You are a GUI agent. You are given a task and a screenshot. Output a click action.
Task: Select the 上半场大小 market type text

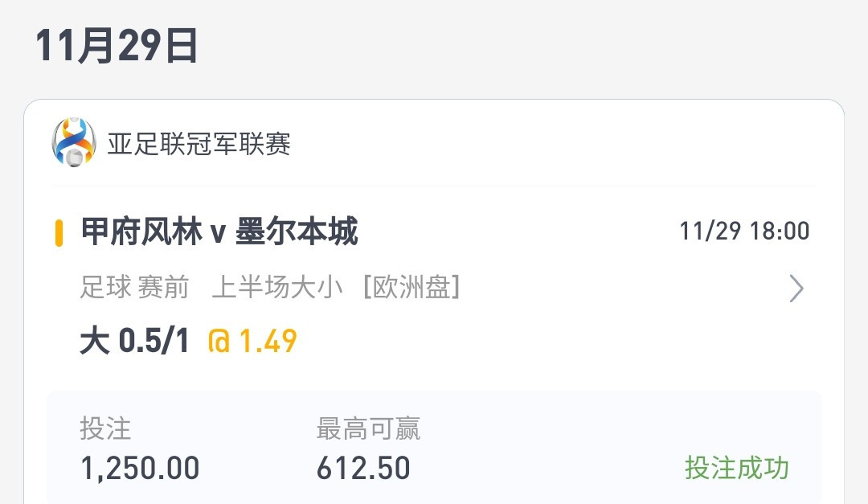coord(277,288)
